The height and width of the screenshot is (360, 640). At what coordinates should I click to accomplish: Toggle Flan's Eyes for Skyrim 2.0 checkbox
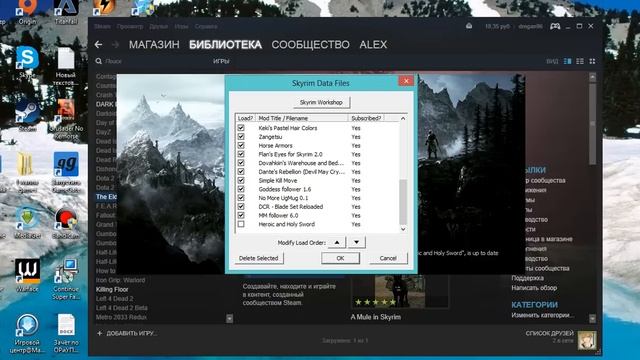[241, 154]
